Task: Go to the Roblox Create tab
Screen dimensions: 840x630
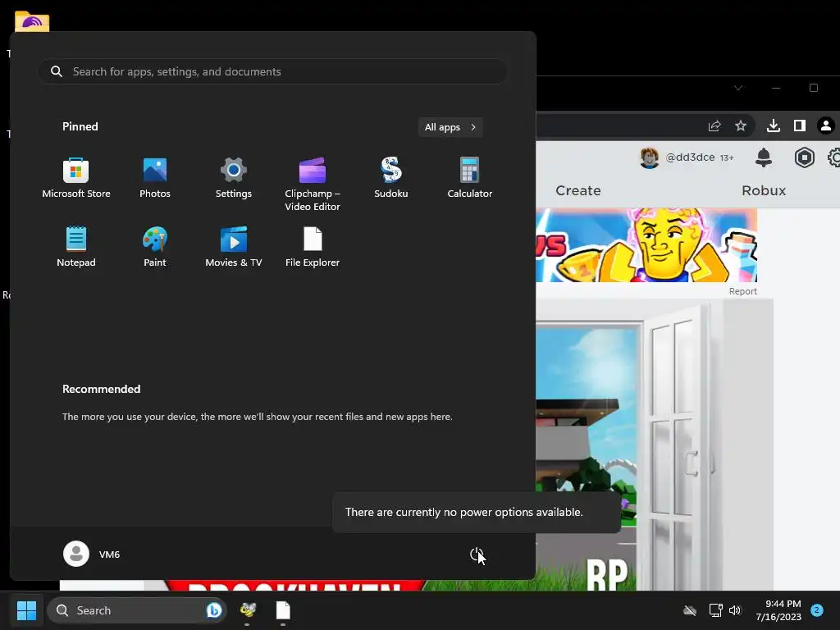Action: 578,190
